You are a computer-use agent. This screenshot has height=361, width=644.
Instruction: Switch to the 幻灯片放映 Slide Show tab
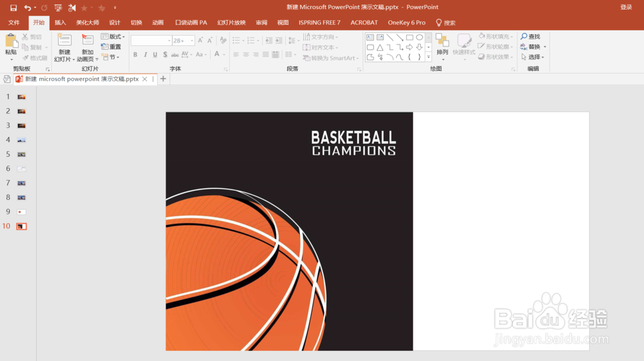coord(231,23)
